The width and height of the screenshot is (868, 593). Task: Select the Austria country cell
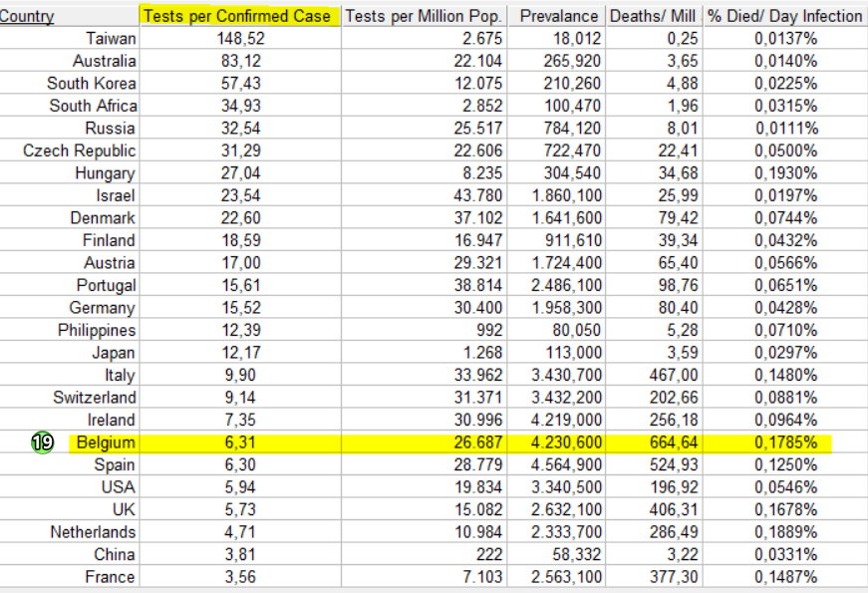pyautogui.click(x=109, y=263)
